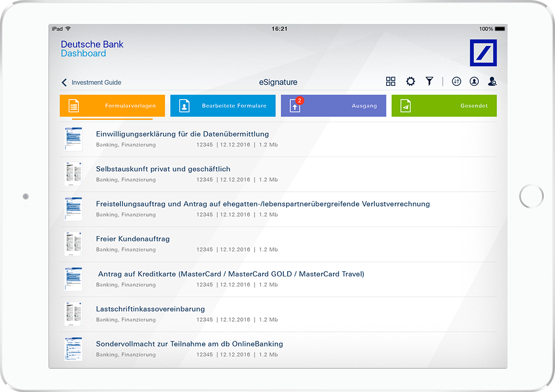The height and width of the screenshot is (392, 555).
Task: Click the document icon on Formularvorlagen tab
Action: point(74,105)
